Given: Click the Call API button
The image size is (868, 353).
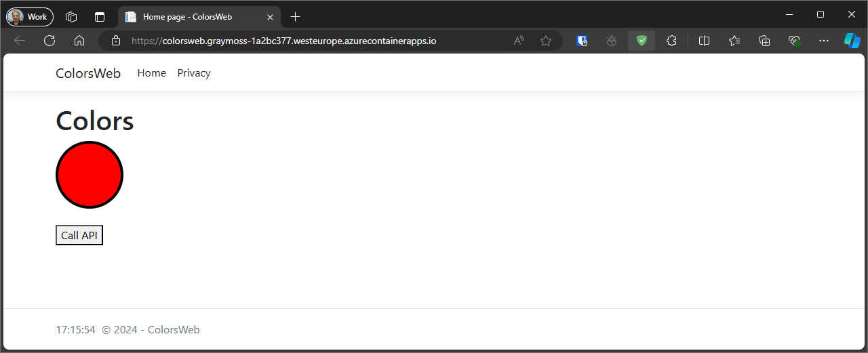Looking at the screenshot, I should (x=79, y=235).
